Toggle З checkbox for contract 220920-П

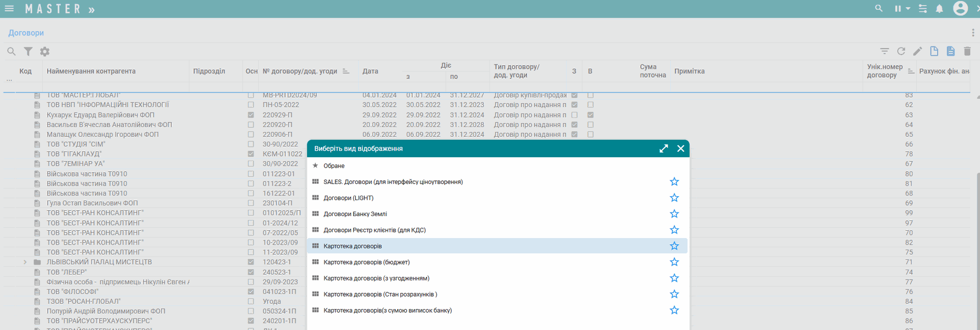tap(574, 125)
